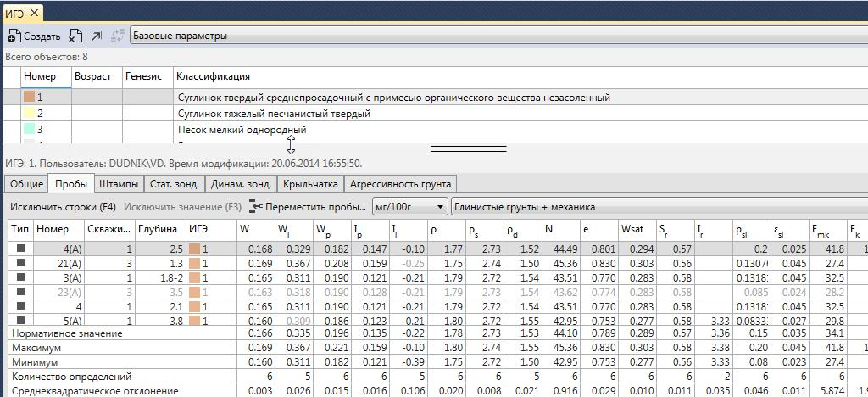This screenshot has height=397, width=868.
Task: Switch to the Штампы tab
Action: coord(118,184)
